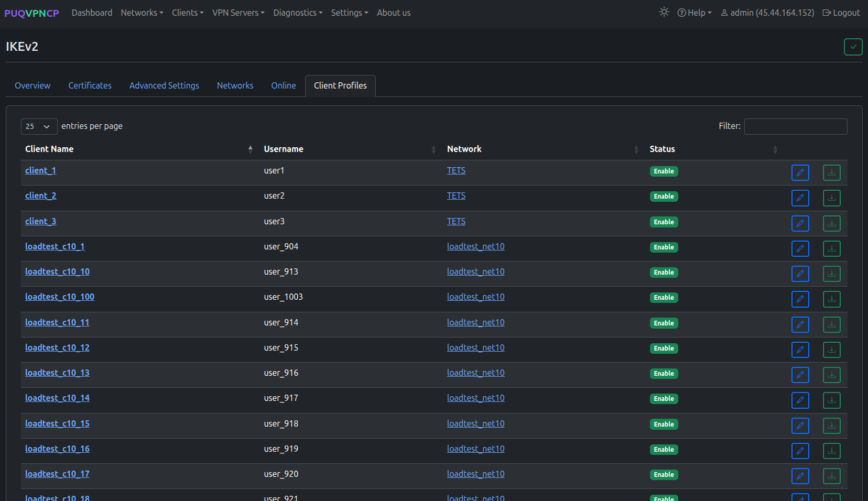
Task: Open the client_1 link
Action: pos(40,170)
